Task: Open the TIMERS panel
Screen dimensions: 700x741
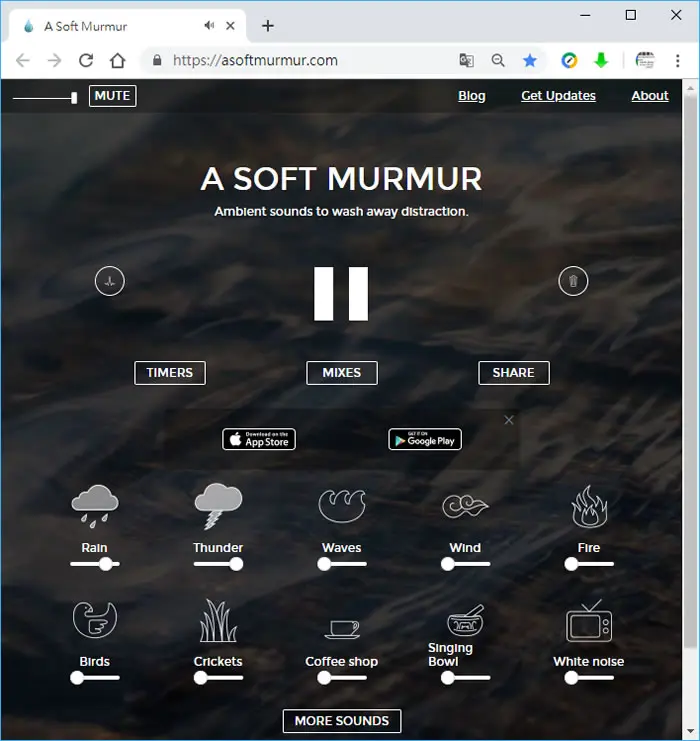Action: (170, 373)
